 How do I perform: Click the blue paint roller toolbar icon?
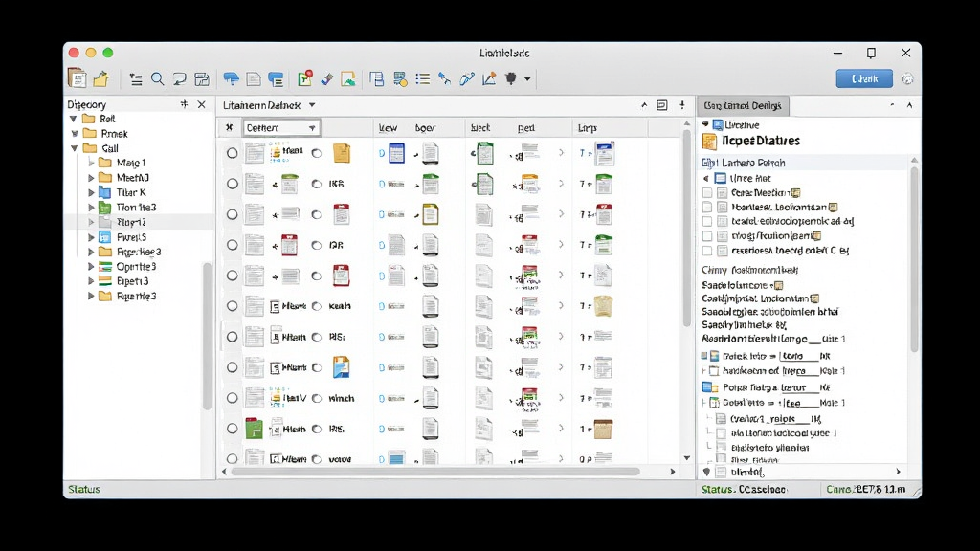point(232,78)
